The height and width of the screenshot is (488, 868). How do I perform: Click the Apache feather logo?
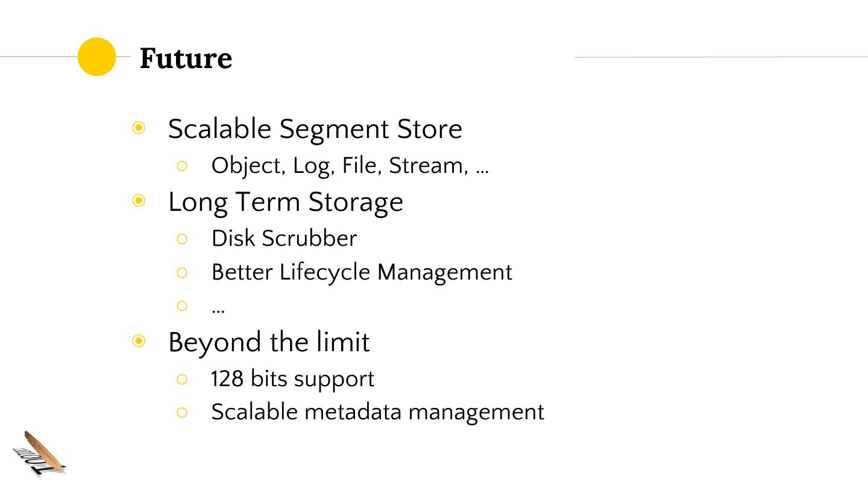(40, 454)
